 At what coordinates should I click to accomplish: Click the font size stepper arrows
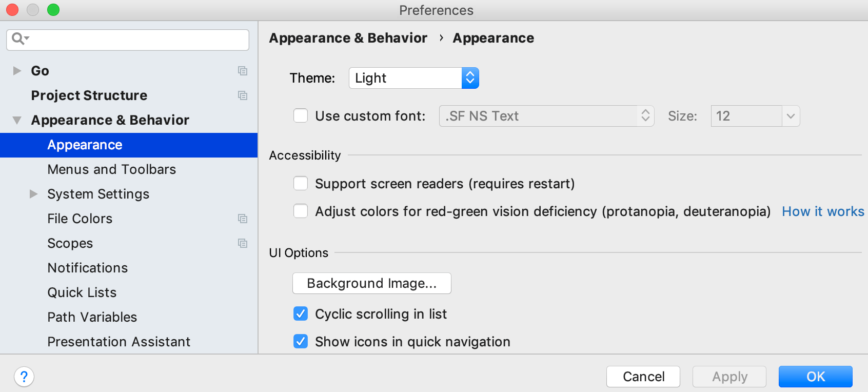(x=646, y=116)
